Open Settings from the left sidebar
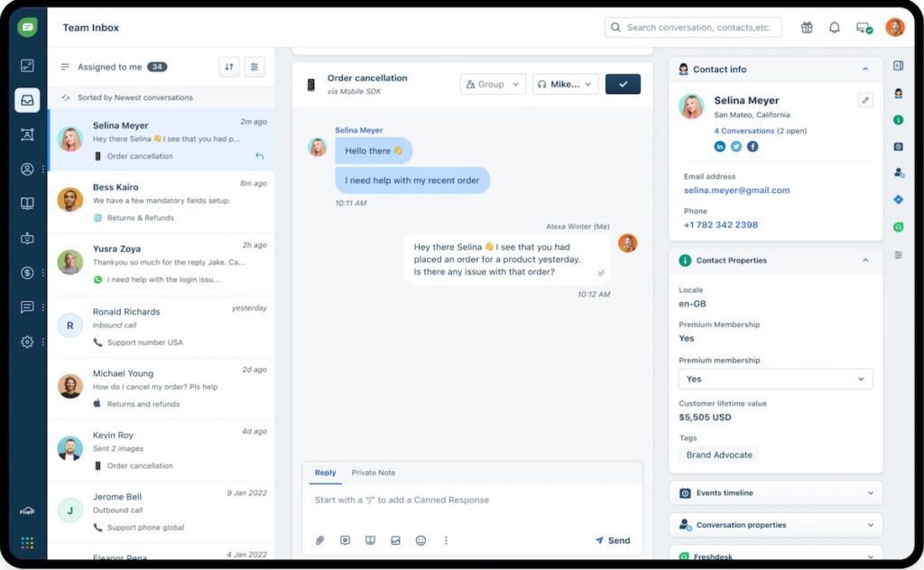 pos(27,341)
